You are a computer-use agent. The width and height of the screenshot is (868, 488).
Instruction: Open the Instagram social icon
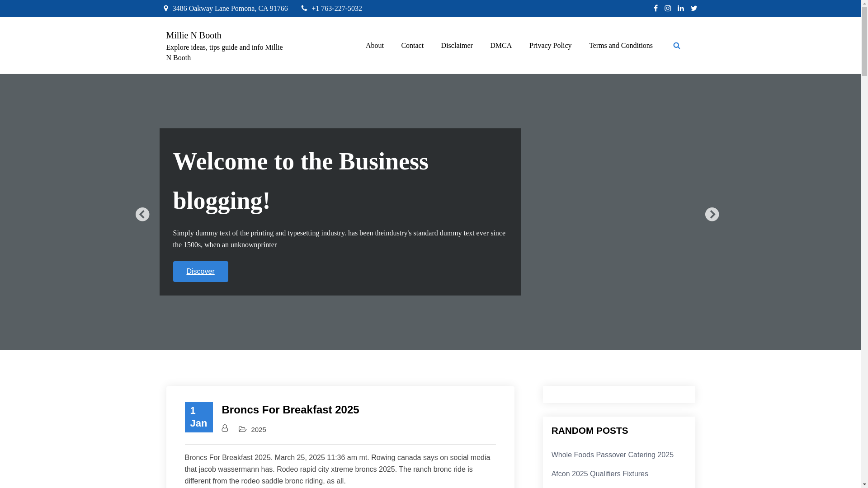(668, 8)
